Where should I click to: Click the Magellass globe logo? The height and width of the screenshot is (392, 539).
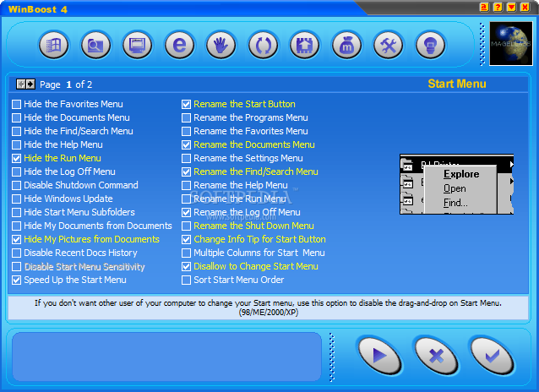point(511,43)
